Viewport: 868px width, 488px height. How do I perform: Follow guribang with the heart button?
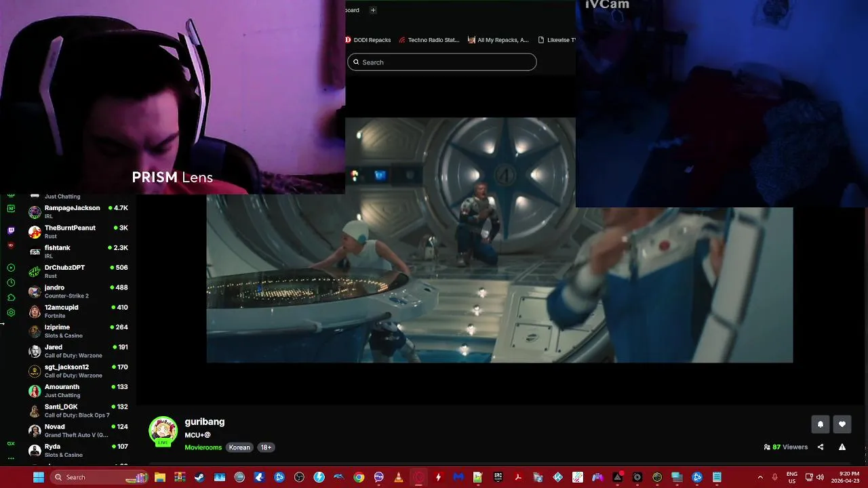pos(842,424)
